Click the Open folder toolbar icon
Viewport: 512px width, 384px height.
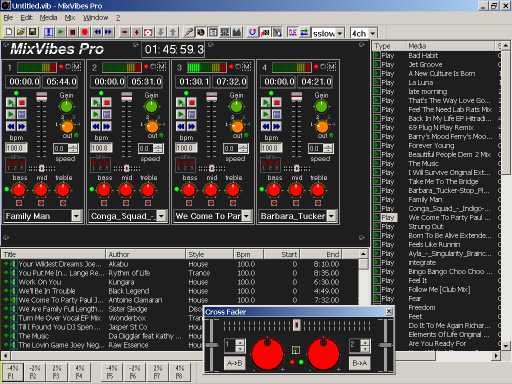(21, 32)
